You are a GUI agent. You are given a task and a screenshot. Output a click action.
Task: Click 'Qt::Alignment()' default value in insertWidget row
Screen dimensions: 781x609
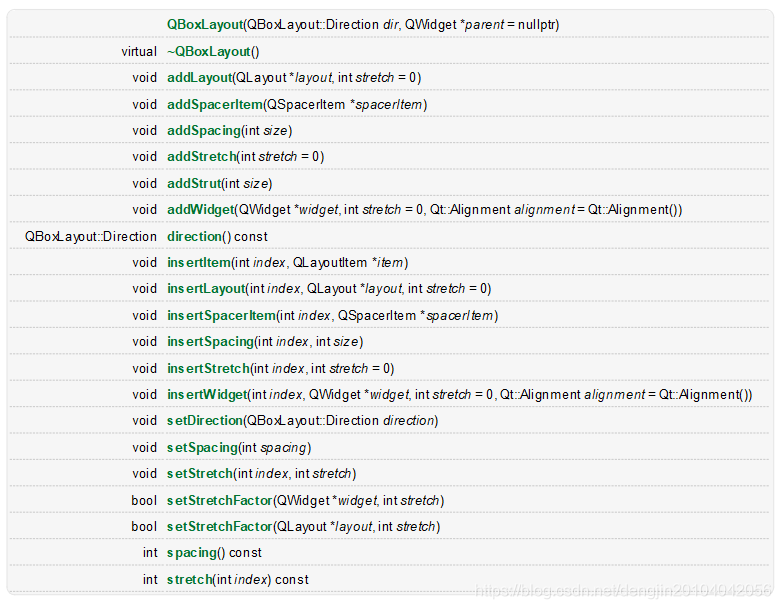coord(703,394)
